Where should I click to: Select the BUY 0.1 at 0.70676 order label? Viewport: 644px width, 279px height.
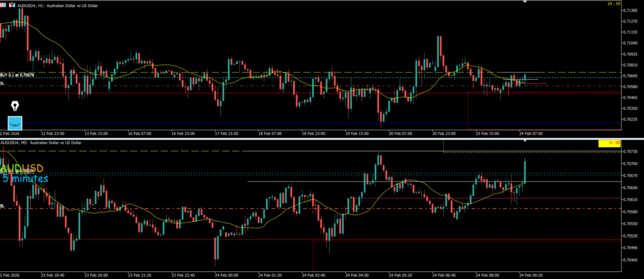tap(18, 75)
